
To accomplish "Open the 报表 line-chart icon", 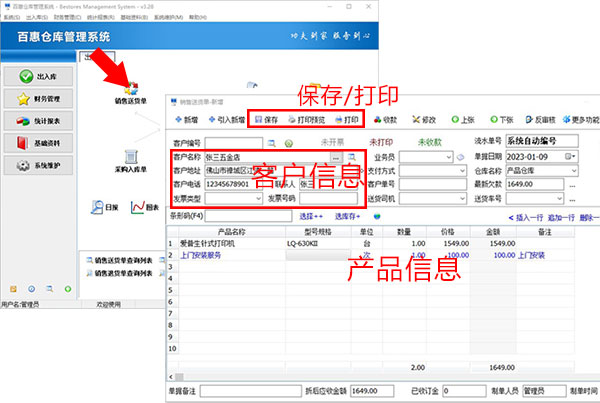I will [x=145, y=207].
